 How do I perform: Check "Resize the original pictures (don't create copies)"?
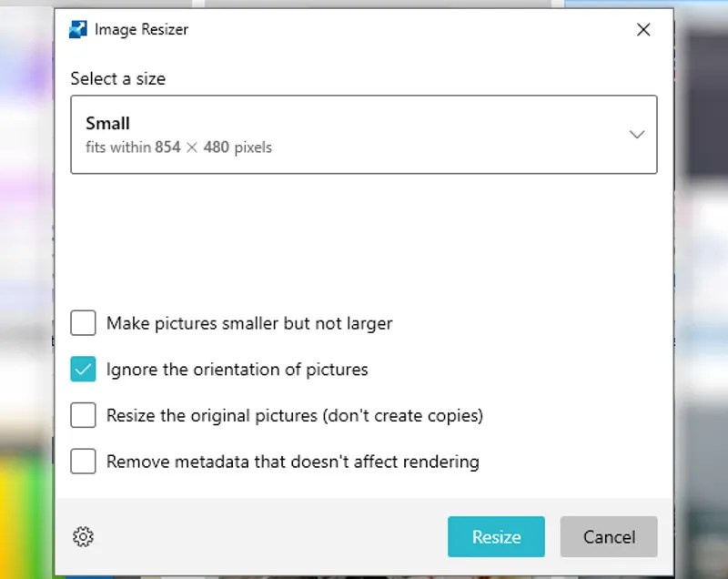click(x=83, y=415)
